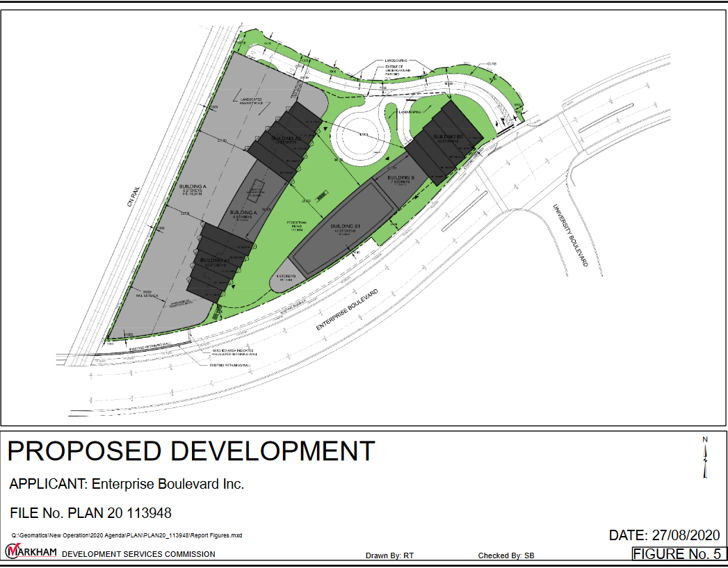Select the dark Building B2 block
The image size is (728, 568).
[444, 143]
